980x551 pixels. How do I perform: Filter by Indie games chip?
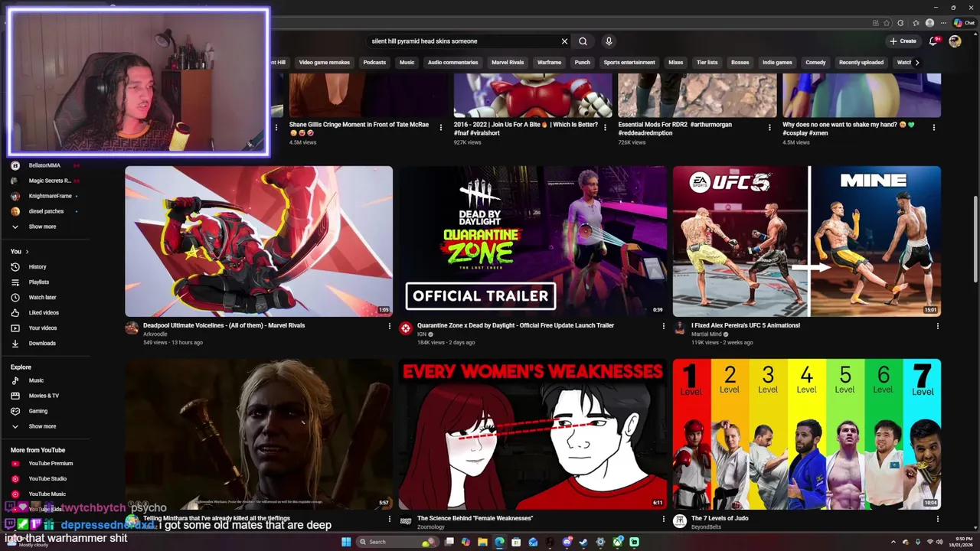(x=777, y=62)
